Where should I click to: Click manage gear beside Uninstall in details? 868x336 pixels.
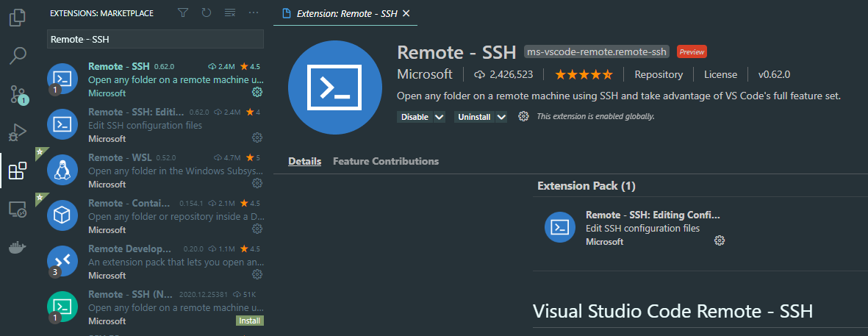point(523,116)
